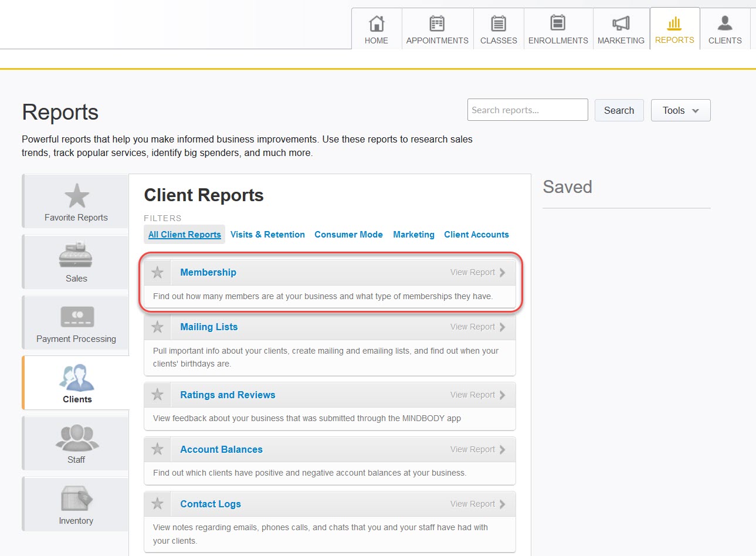
Task: Open the Home house icon
Action: [377, 24]
